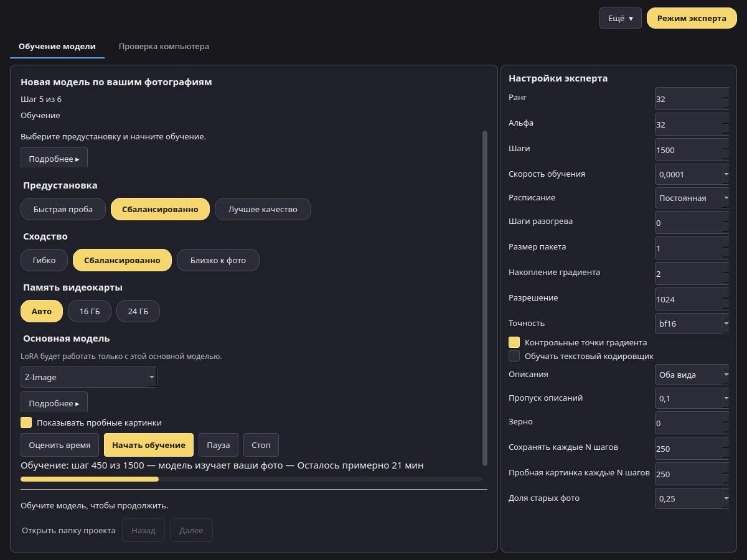Open Скорость обучения dropdown
This screenshot has width=747, height=560.
692,174
